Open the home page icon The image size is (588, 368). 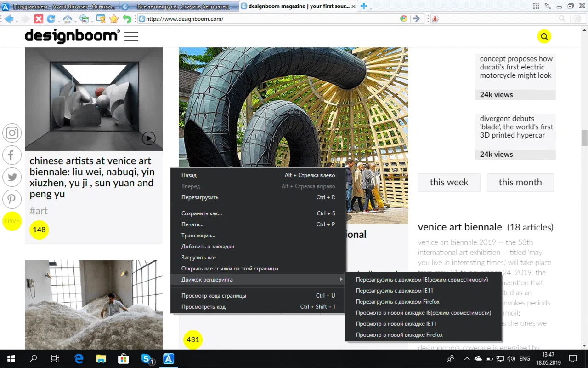[68, 19]
